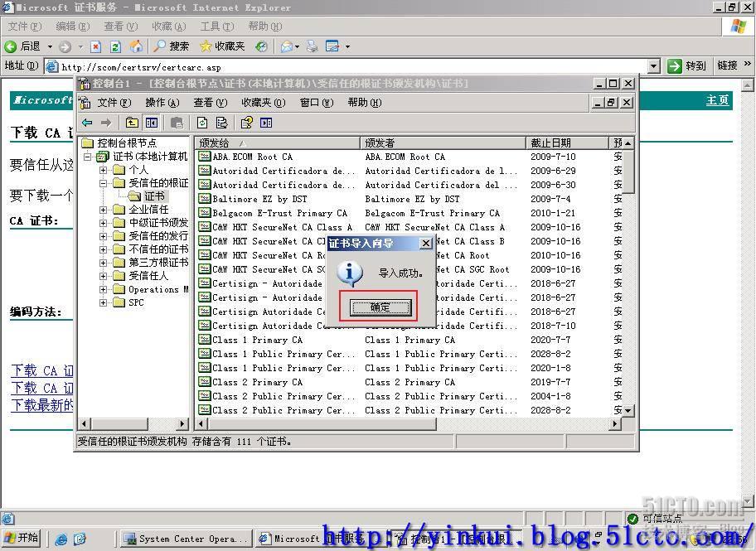Expand the 个人 tree node

tap(103, 170)
